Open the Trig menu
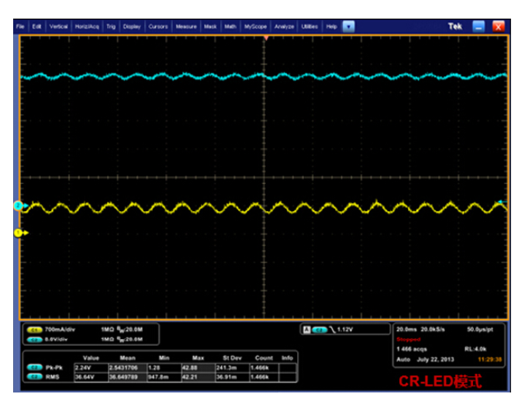This screenshot has height=408, width=532. (111, 26)
